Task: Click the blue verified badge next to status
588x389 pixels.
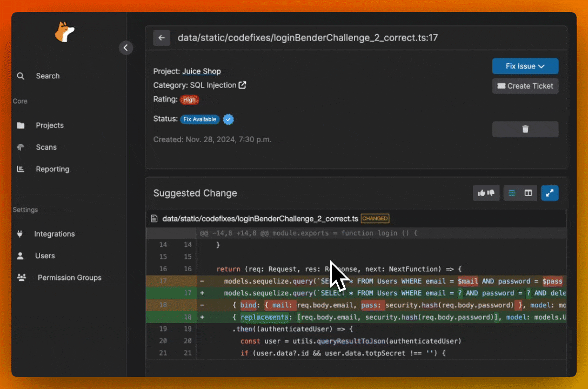Action: (x=229, y=119)
